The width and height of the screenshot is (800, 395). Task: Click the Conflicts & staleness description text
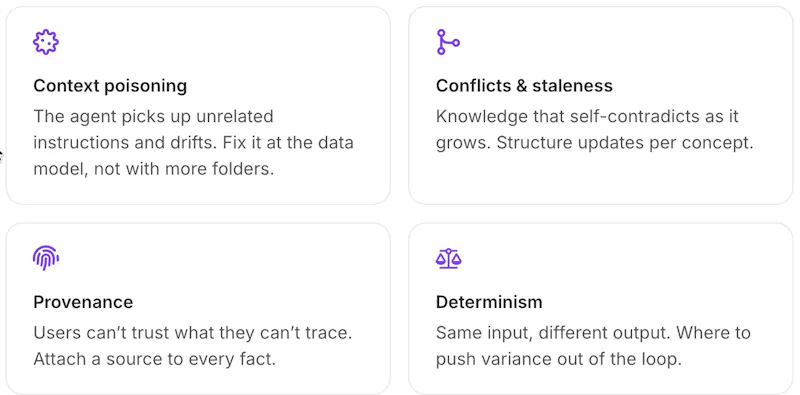594,130
